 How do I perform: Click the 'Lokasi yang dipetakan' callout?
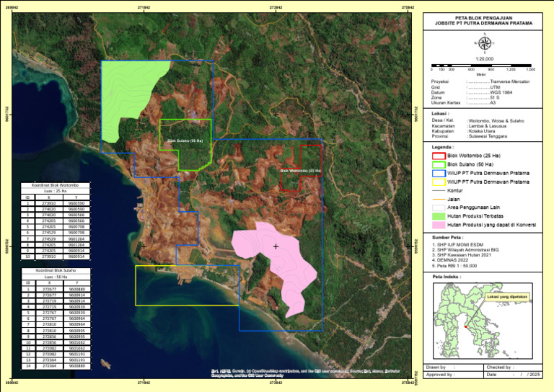point(507,297)
